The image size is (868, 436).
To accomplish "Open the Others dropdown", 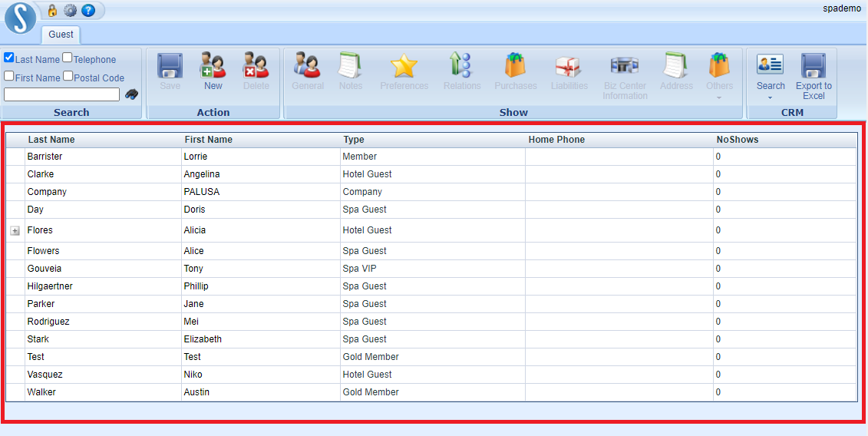I will pyautogui.click(x=719, y=77).
